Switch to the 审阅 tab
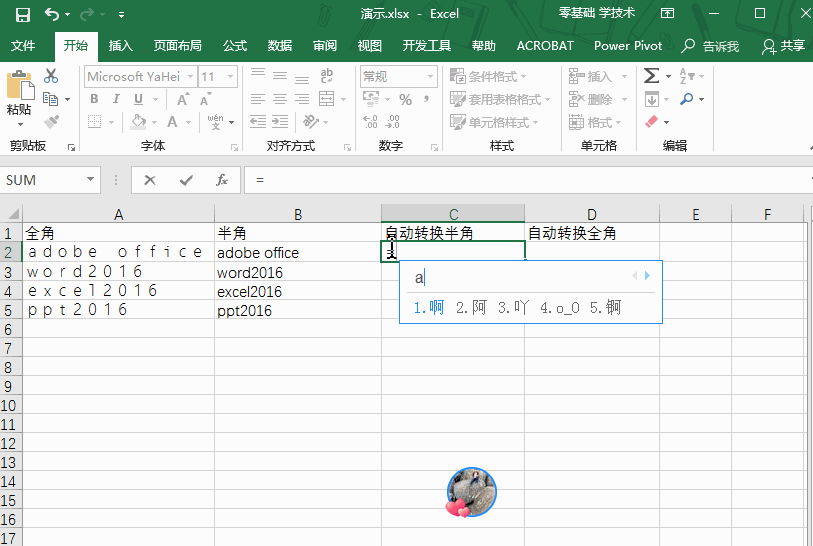The height and width of the screenshot is (546, 813). [325, 46]
